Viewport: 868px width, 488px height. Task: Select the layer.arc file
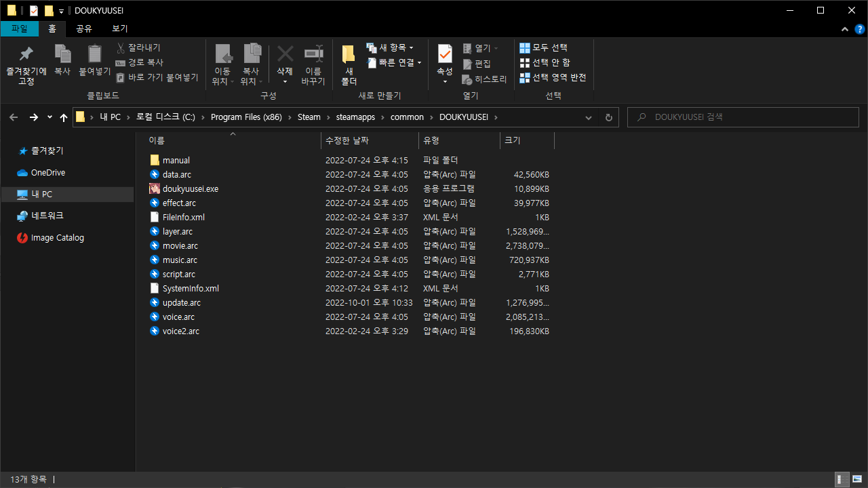(178, 232)
